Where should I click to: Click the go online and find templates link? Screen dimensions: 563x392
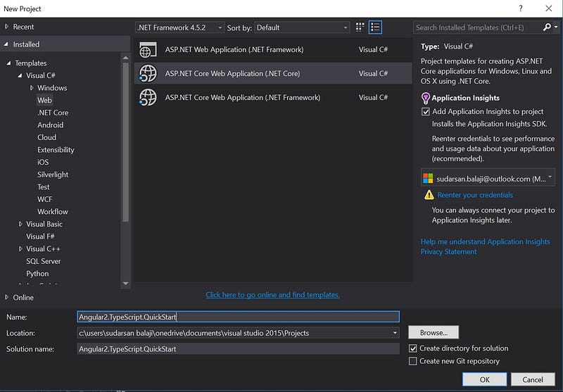[272, 295]
